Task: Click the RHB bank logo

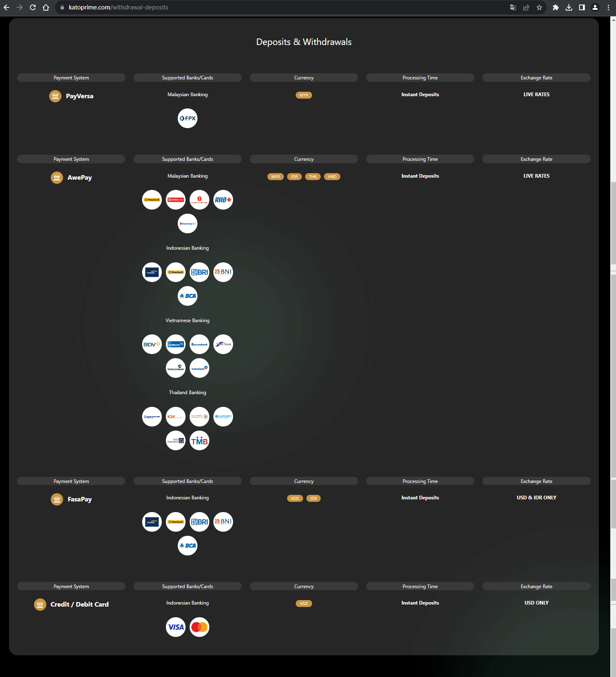Action: point(223,200)
